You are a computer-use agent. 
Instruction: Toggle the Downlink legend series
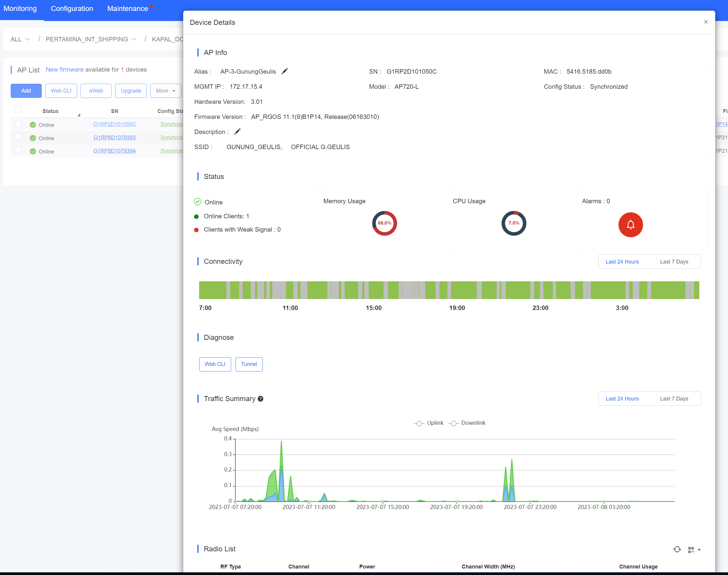coord(467,423)
